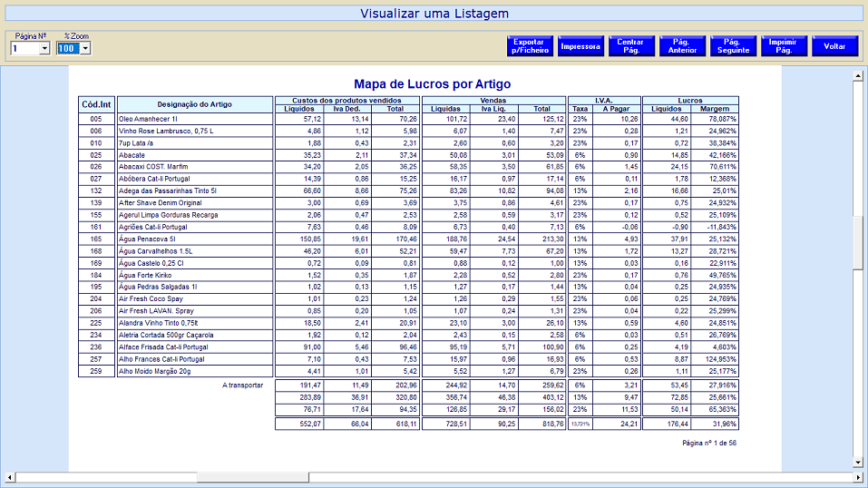Image resolution: width=868 pixels, height=488 pixels.
Task: Click the Página nº 1 de 56 footer
Action: click(709, 443)
